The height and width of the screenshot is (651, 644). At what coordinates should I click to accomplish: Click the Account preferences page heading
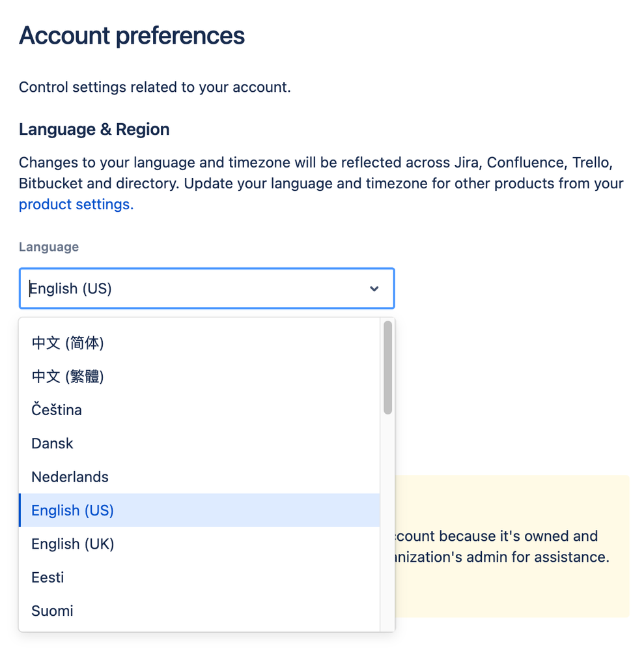click(132, 36)
